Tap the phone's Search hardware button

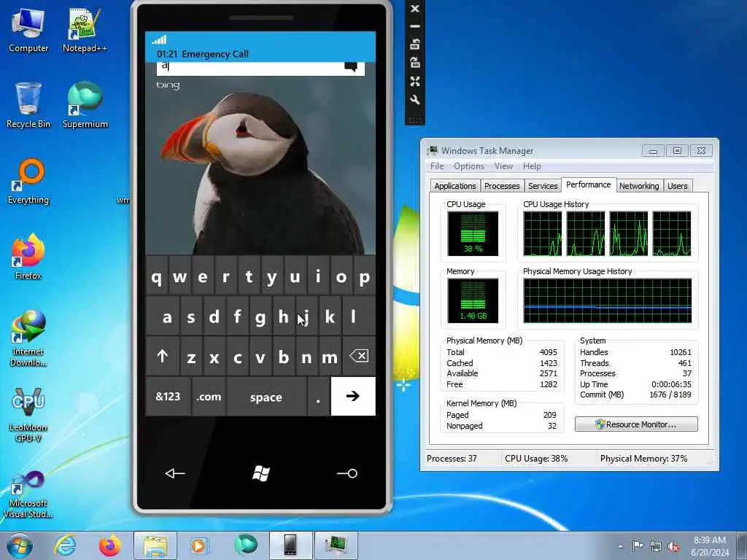pyautogui.click(x=347, y=473)
